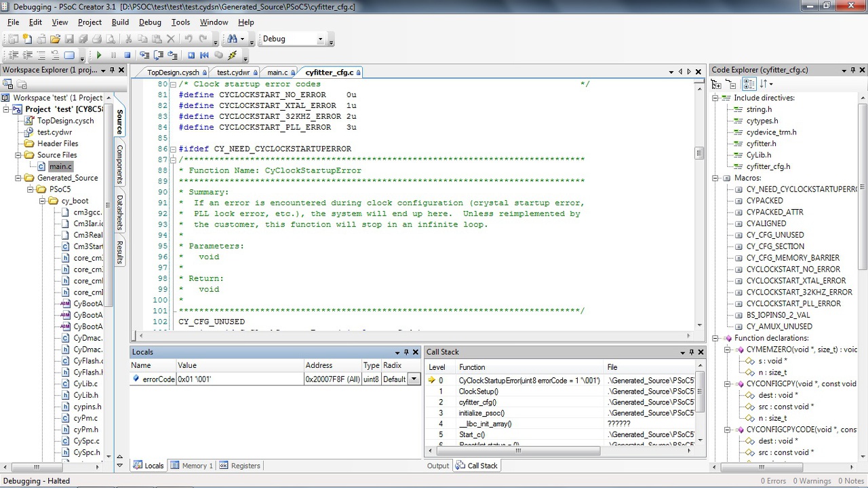Open the Debug menu
Viewport: 868px width, 488px height.
coord(150,22)
